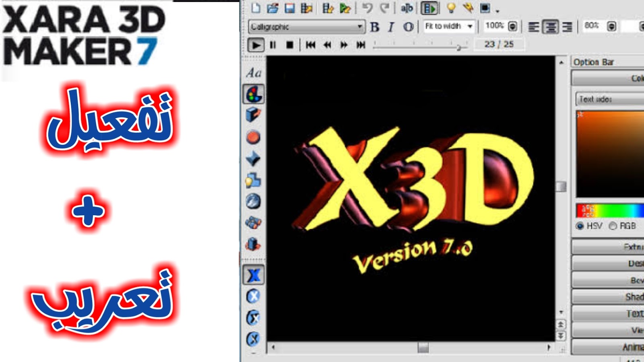
Task: Toggle Italic text formatting
Action: point(391,27)
